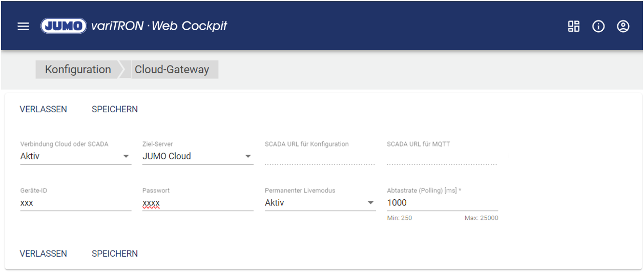Click into the Passwort field
This screenshot has width=644, height=272.
(x=197, y=203)
